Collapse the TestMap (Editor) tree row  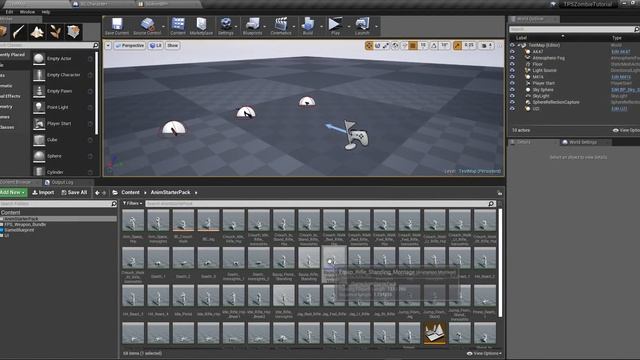pyautogui.click(x=519, y=45)
